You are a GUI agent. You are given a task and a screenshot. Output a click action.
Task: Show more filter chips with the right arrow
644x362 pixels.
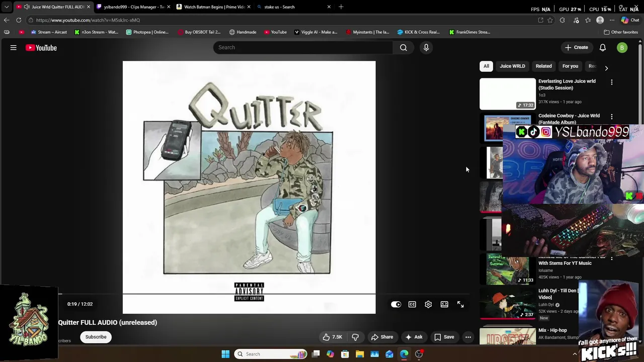click(606, 68)
